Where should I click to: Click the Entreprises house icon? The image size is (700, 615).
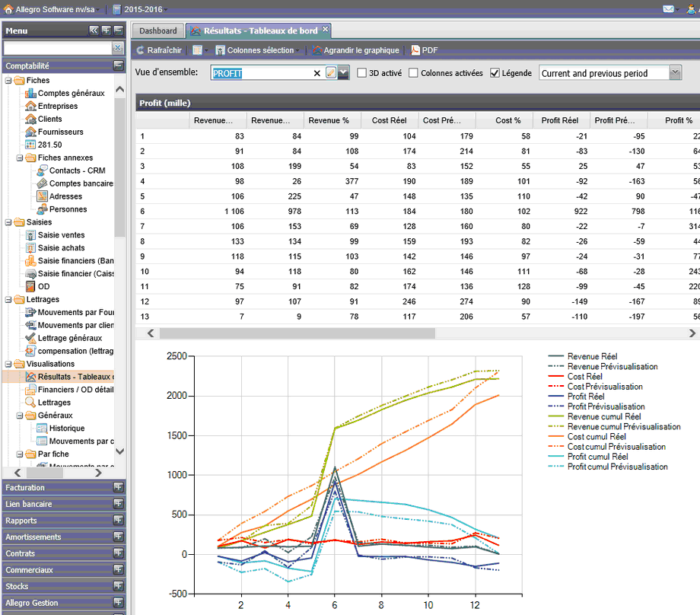coord(30,106)
